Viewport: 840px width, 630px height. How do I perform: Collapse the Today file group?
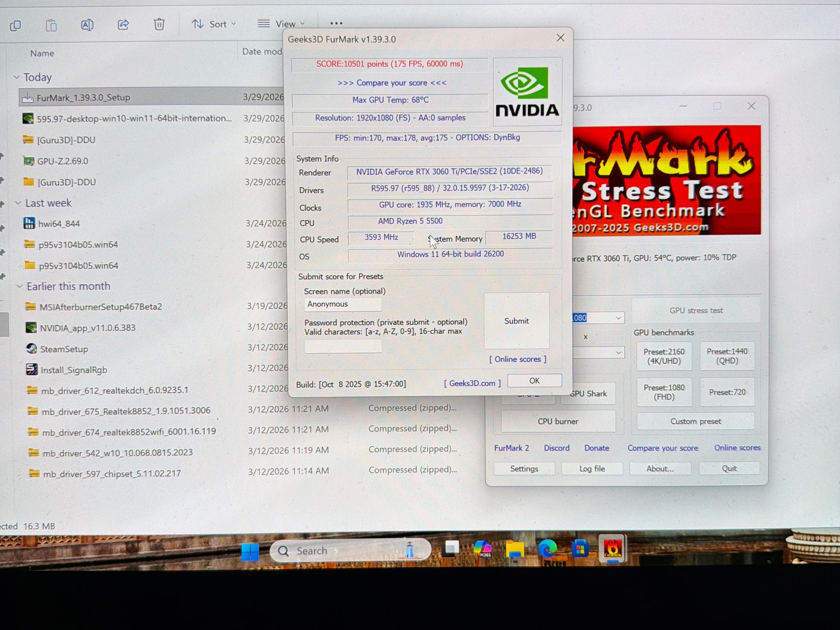coord(16,77)
